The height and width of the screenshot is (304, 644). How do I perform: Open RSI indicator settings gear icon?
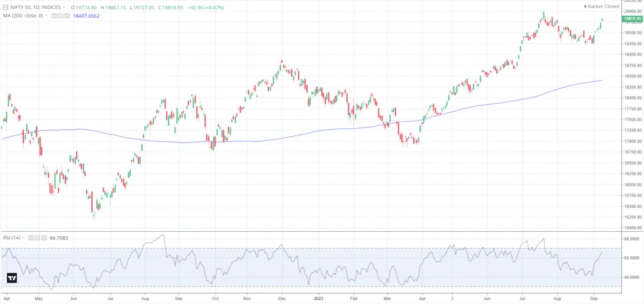point(38,237)
